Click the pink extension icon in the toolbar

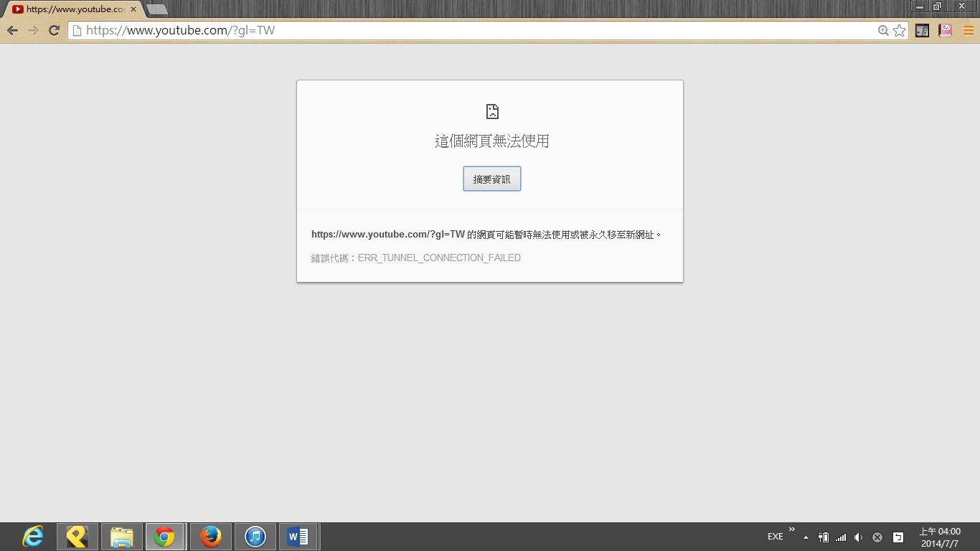pos(946,31)
